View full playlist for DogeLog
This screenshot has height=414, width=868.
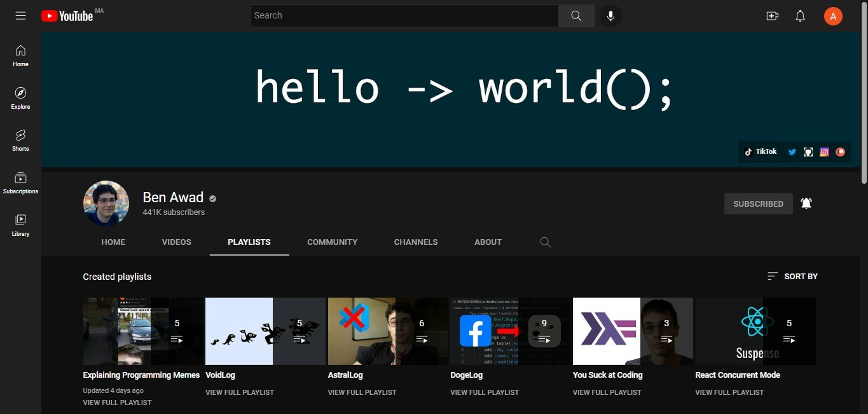point(485,392)
